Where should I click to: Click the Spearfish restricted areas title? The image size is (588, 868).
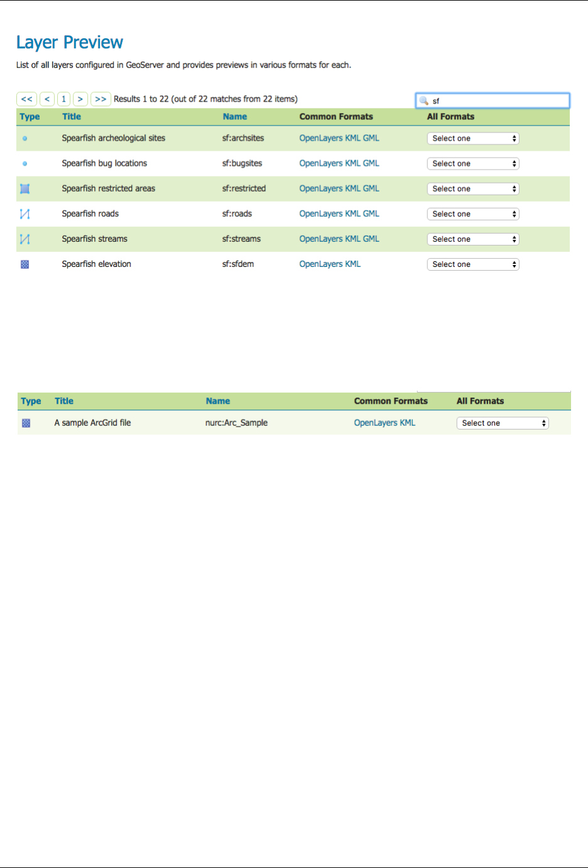(x=109, y=188)
